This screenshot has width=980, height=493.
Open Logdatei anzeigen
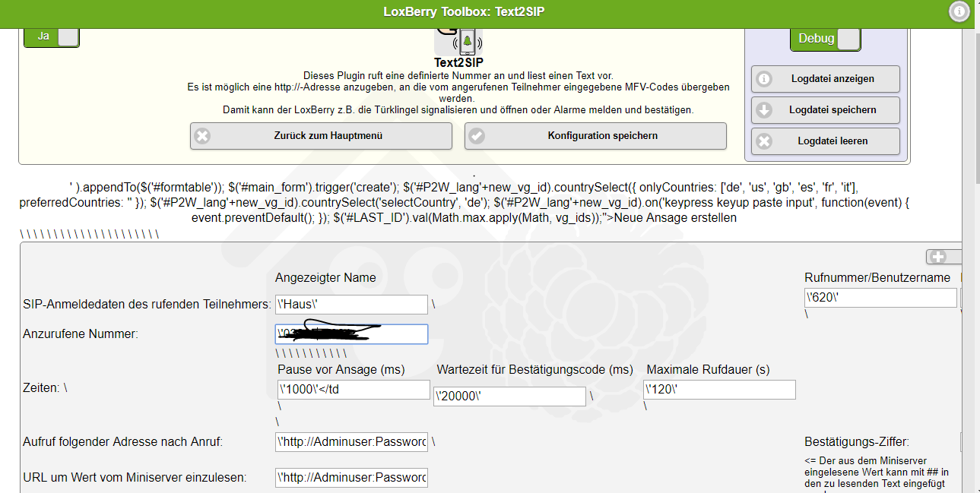(x=826, y=79)
